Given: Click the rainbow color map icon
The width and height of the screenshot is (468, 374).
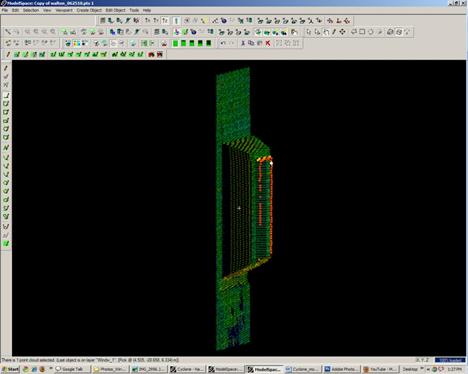Looking at the screenshot, I should [77, 43].
